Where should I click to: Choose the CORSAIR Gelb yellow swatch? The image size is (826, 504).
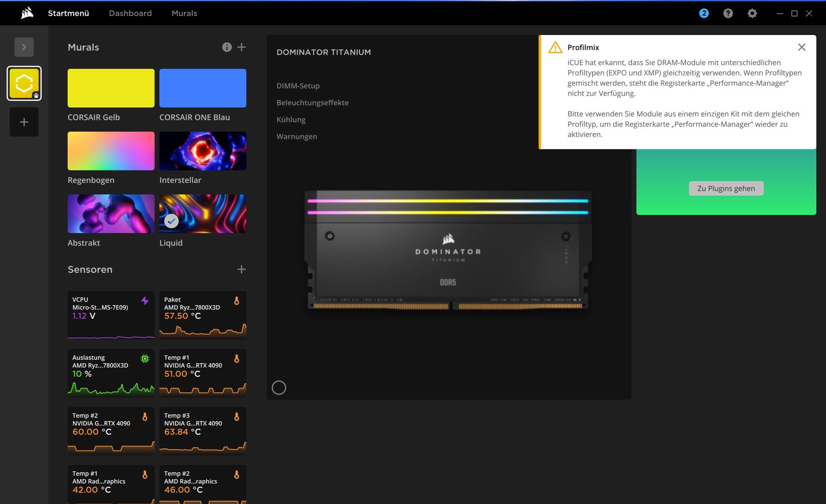pyautogui.click(x=111, y=88)
